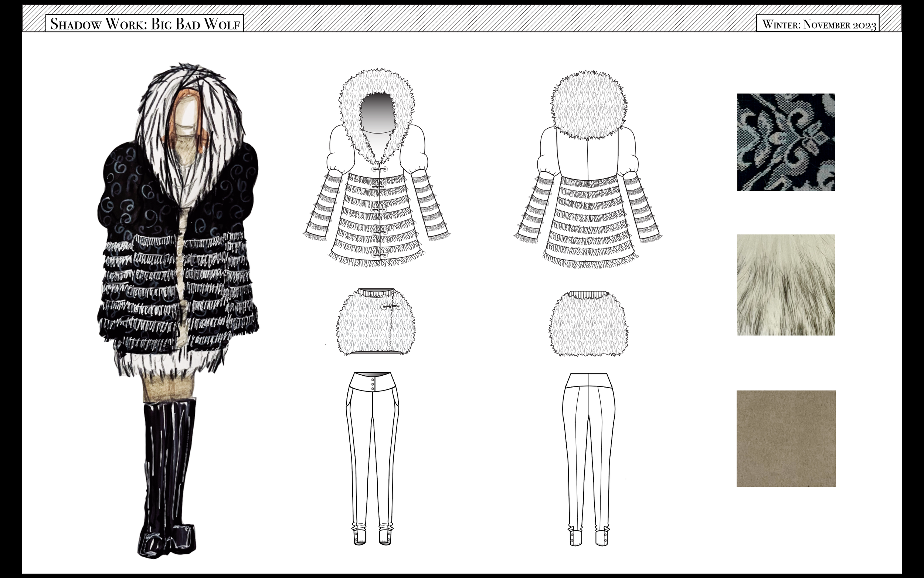Click the front view coat flat sketch
This screenshot has width=924, height=578.
pos(376,214)
